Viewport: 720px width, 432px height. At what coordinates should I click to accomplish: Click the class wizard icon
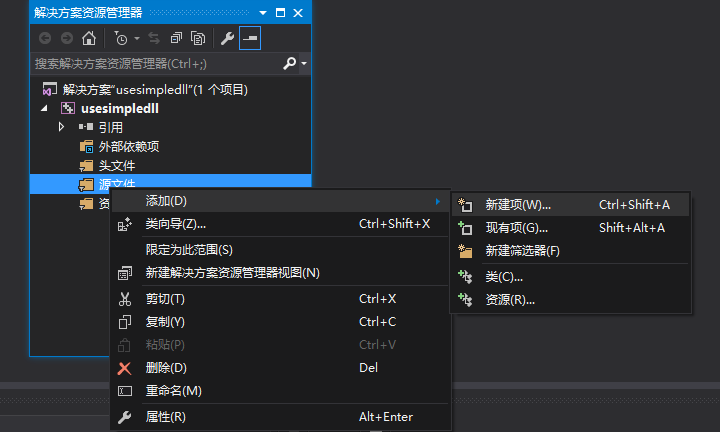(x=124, y=224)
